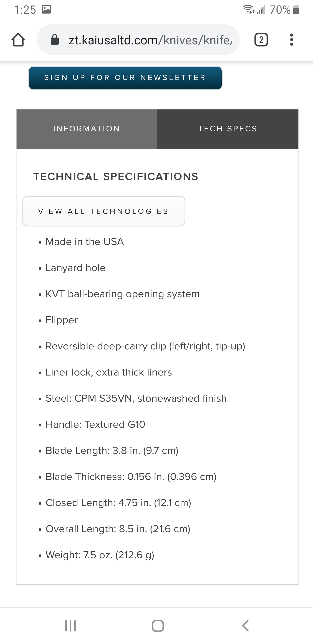Tap the Android back arrow

pyautogui.click(x=245, y=626)
